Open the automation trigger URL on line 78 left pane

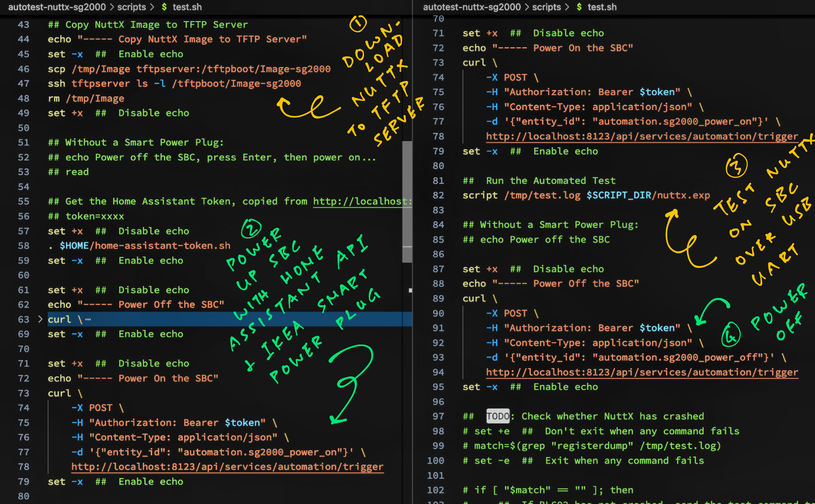point(227,466)
